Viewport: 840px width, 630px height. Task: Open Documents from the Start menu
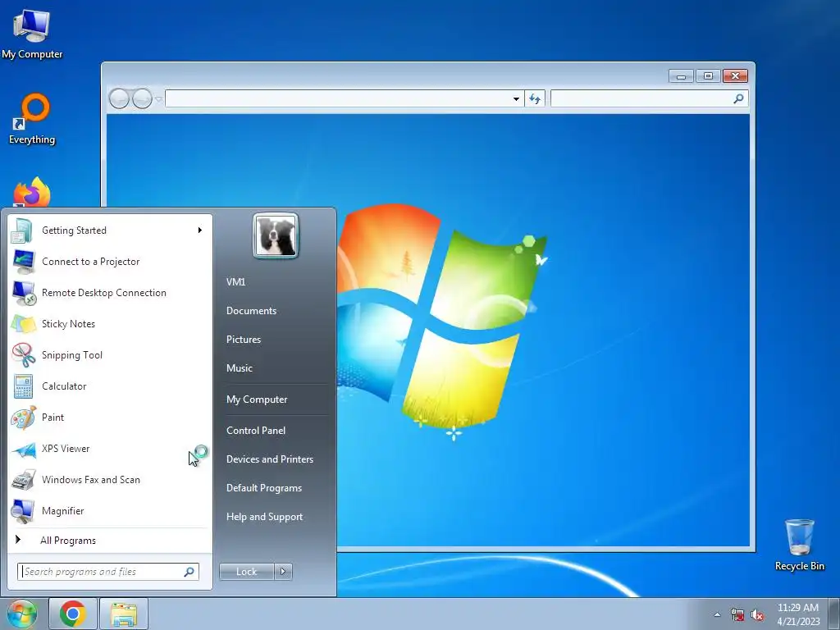[x=251, y=311]
